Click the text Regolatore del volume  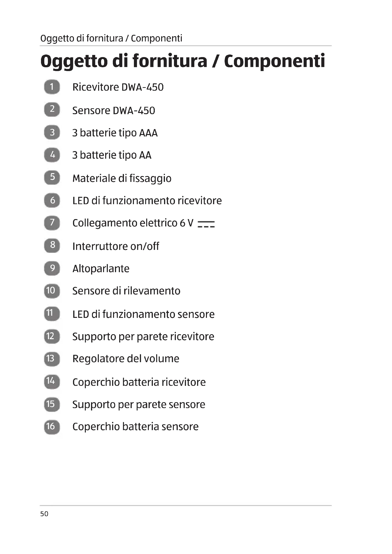pos(126,359)
